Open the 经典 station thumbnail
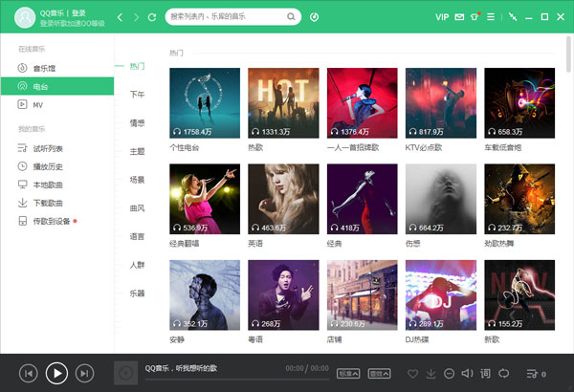574x392 pixels. pos(362,199)
